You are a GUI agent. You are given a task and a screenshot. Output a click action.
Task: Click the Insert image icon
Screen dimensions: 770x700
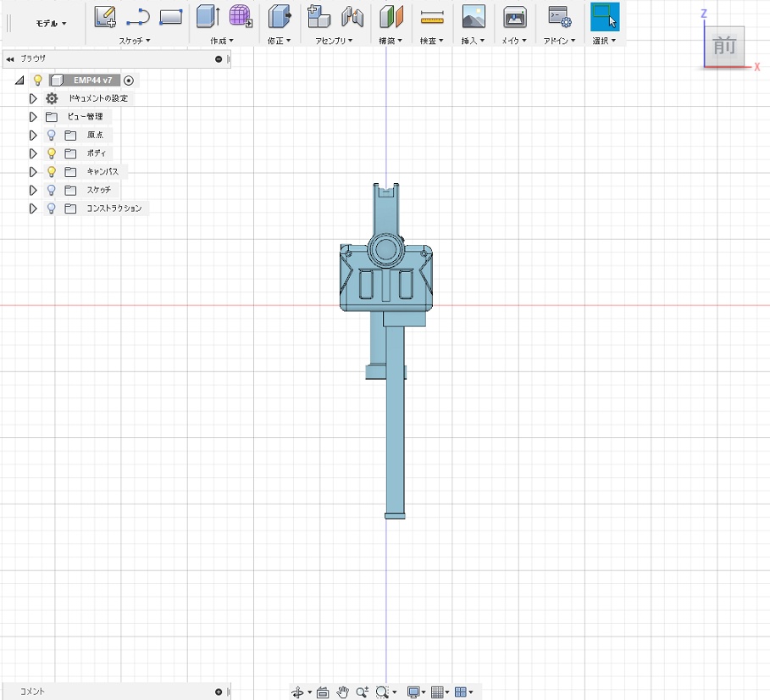coord(473,16)
